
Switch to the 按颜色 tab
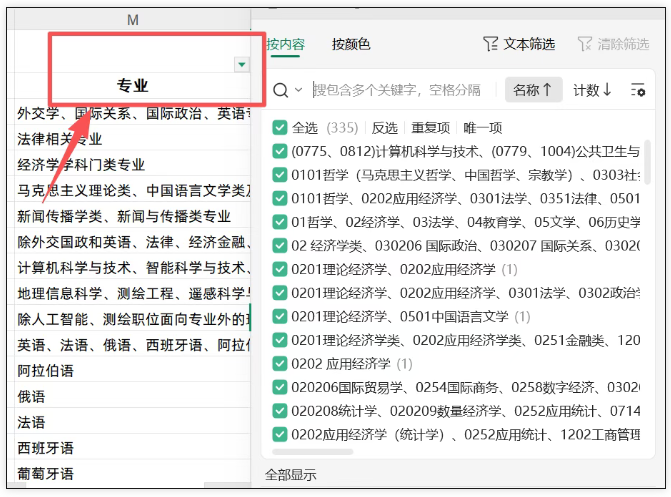[351, 44]
